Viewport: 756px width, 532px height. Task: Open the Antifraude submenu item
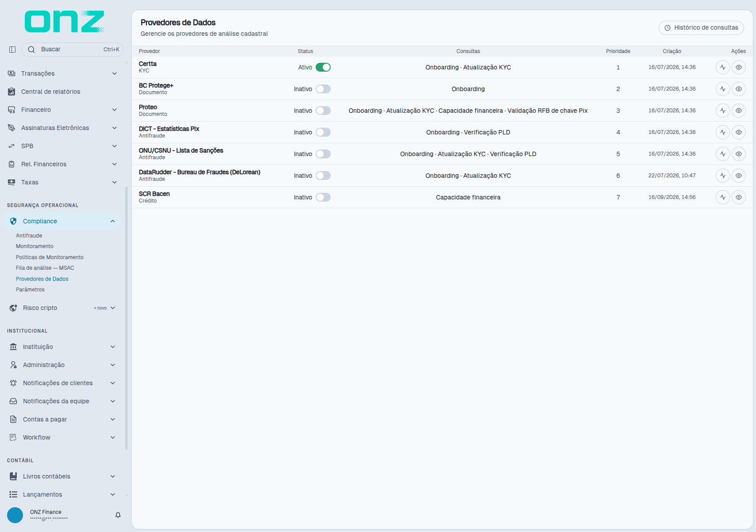click(29, 236)
